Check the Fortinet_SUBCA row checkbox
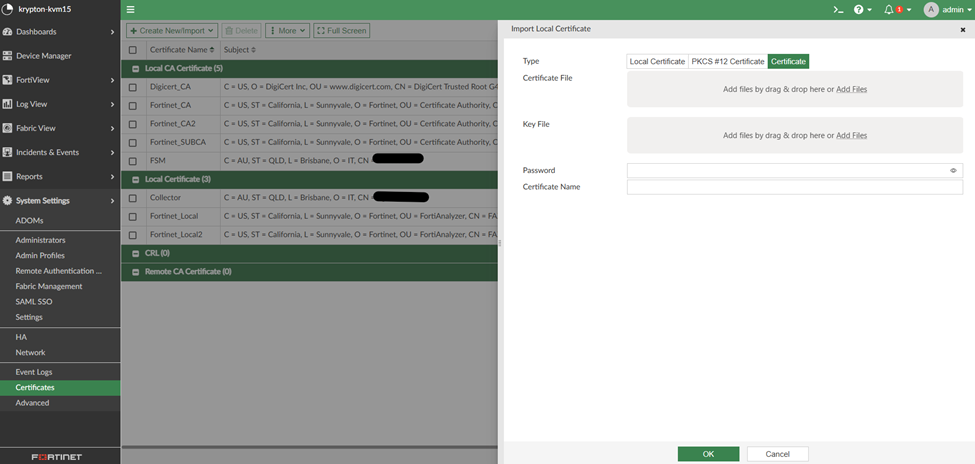Viewport: 975px width, 464px height. pyautogui.click(x=132, y=142)
